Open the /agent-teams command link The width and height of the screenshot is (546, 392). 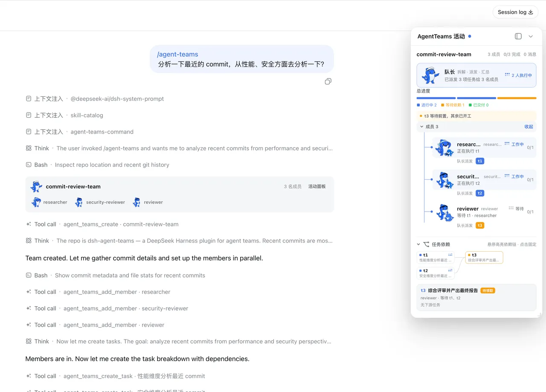click(177, 54)
